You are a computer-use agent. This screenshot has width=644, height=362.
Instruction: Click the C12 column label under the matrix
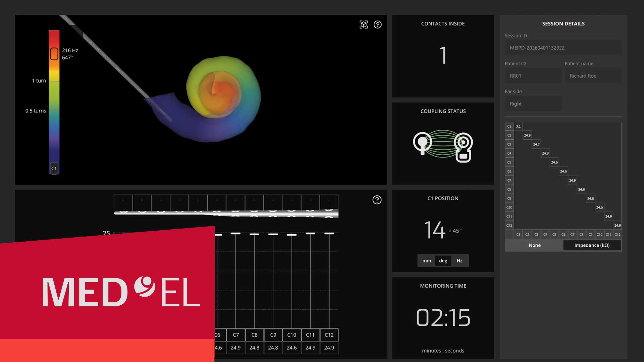tap(618, 235)
